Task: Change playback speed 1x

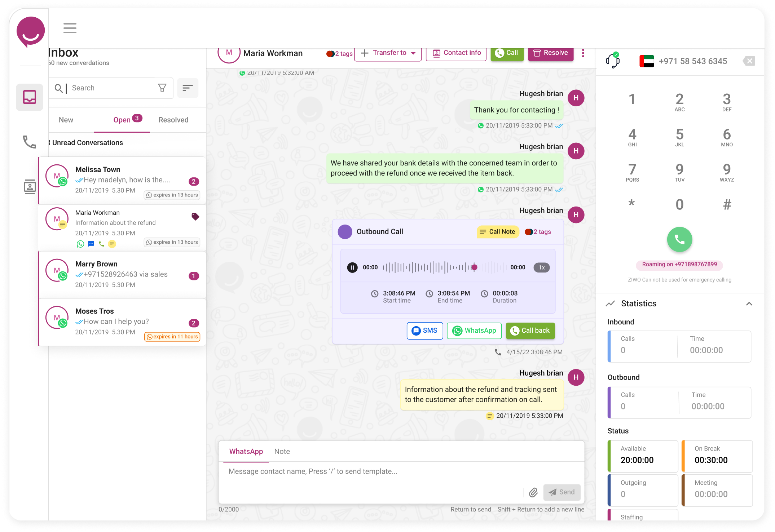Action: coord(541,267)
